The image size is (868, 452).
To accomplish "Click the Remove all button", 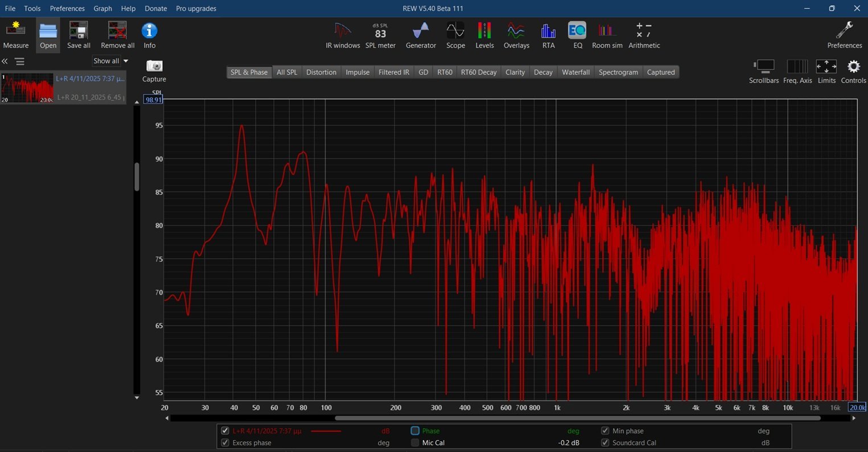I will [x=117, y=35].
